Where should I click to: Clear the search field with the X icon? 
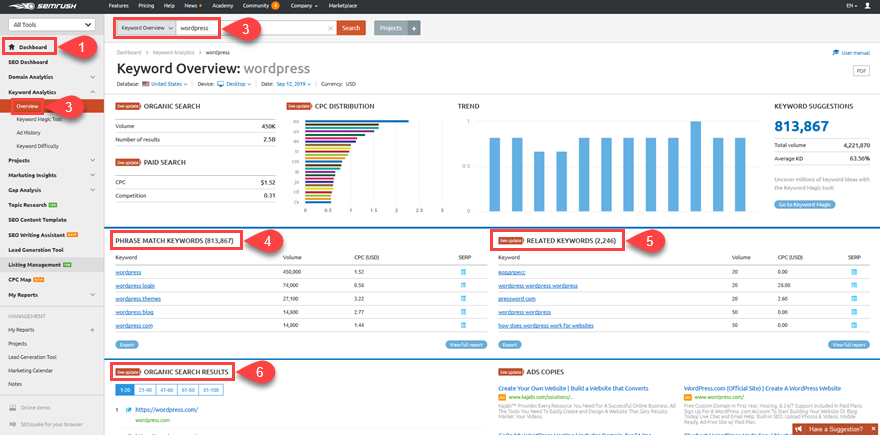331,28
